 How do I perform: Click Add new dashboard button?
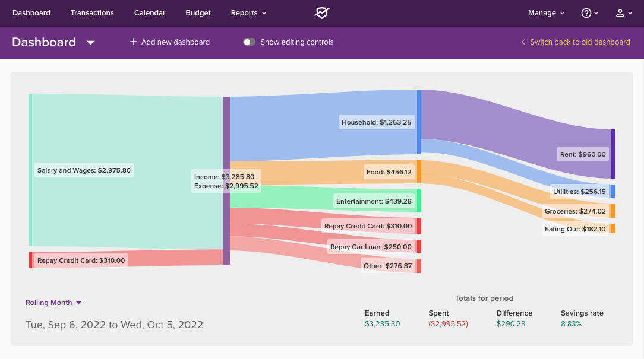(x=175, y=42)
